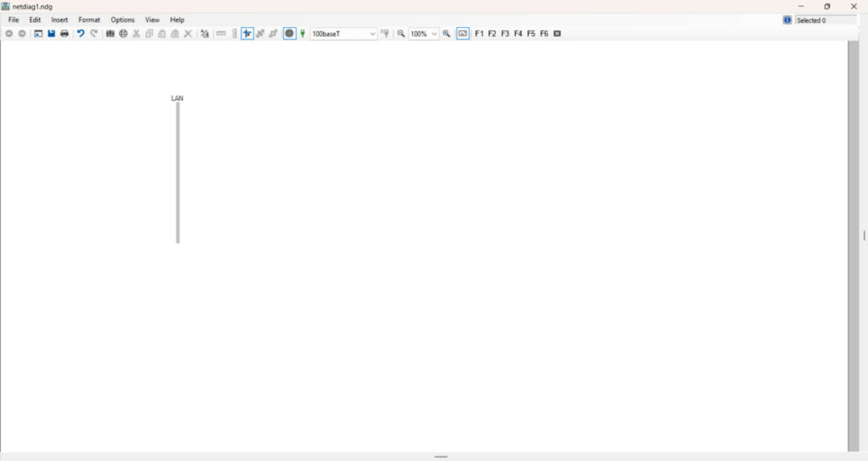The width and height of the screenshot is (868, 461).
Task: Click the F1 toolbar button
Action: pyautogui.click(x=480, y=34)
